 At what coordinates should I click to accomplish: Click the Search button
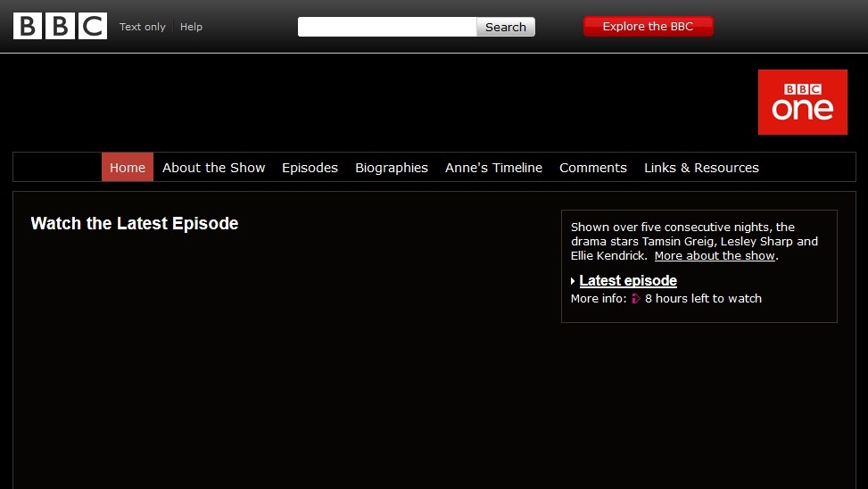506,27
